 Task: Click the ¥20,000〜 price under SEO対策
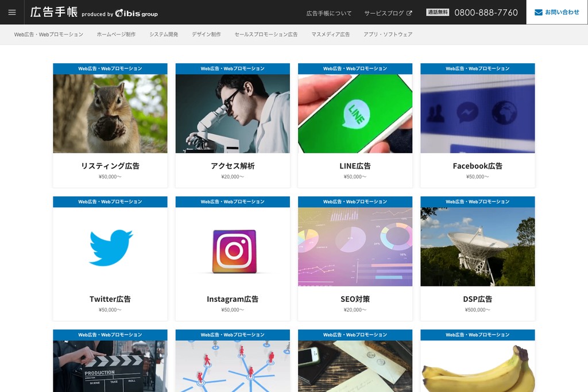click(x=355, y=310)
